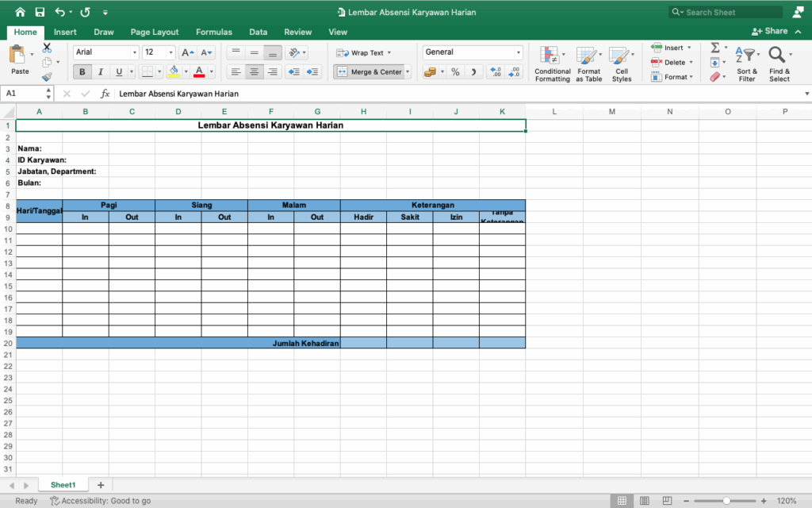This screenshot has width=812, height=508.
Task: Click the AutoSum sigma icon
Action: click(x=715, y=48)
